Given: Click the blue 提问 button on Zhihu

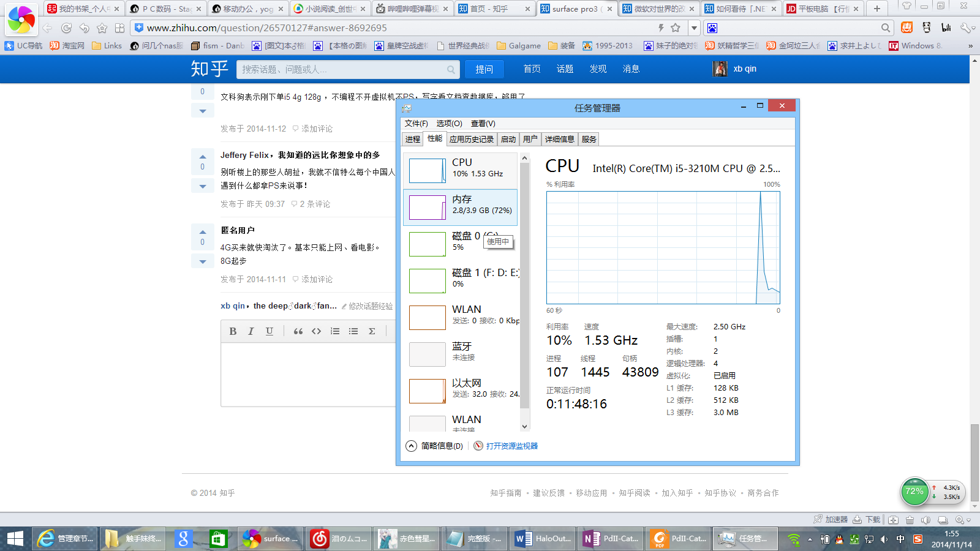Looking at the screenshot, I should pyautogui.click(x=484, y=69).
